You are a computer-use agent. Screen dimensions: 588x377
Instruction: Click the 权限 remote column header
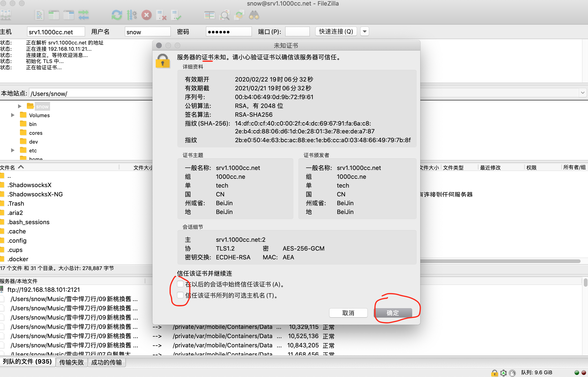click(x=543, y=167)
